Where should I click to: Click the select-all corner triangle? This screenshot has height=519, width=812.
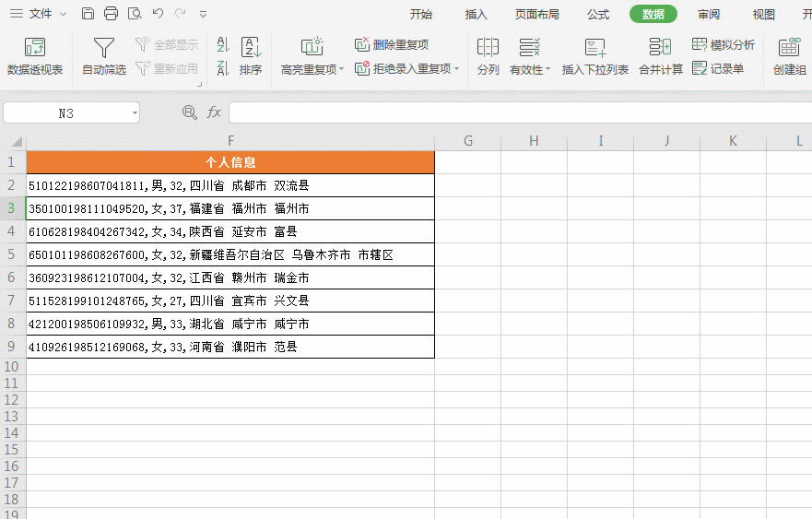[x=17, y=141]
